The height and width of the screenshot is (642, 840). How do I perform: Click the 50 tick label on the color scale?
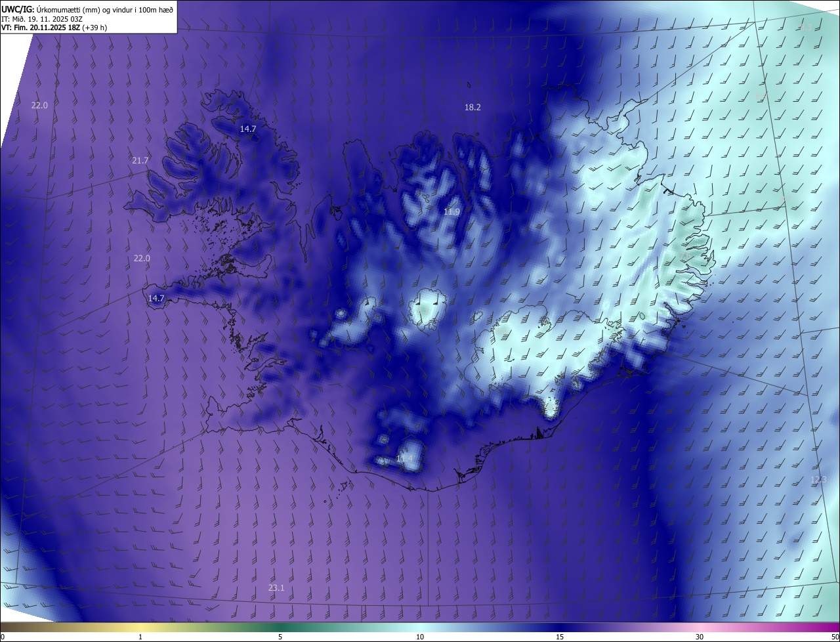pos(835,637)
